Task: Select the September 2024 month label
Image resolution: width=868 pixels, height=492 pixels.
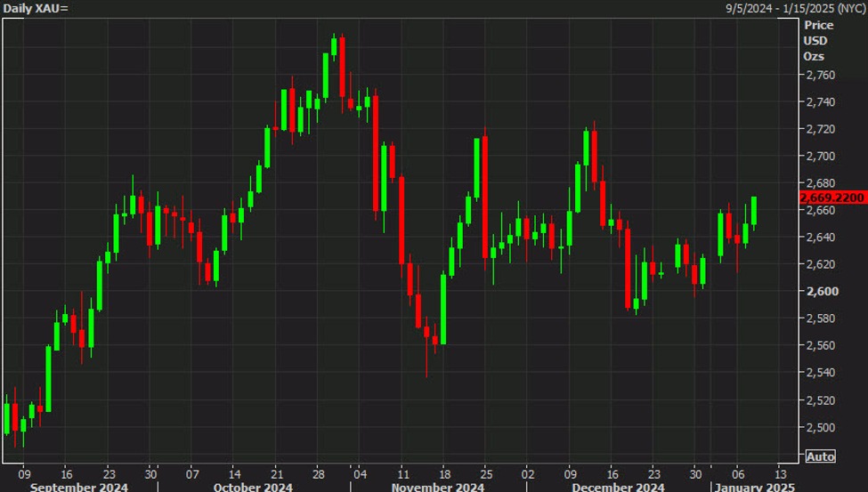Action: point(79,487)
